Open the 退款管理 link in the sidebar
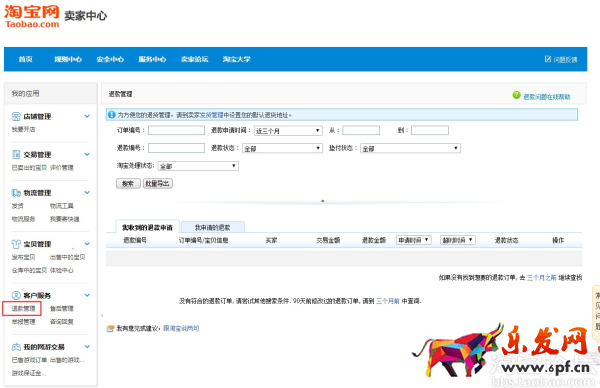Image resolution: width=600 pixels, height=388 pixels. click(x=23, y=308)
